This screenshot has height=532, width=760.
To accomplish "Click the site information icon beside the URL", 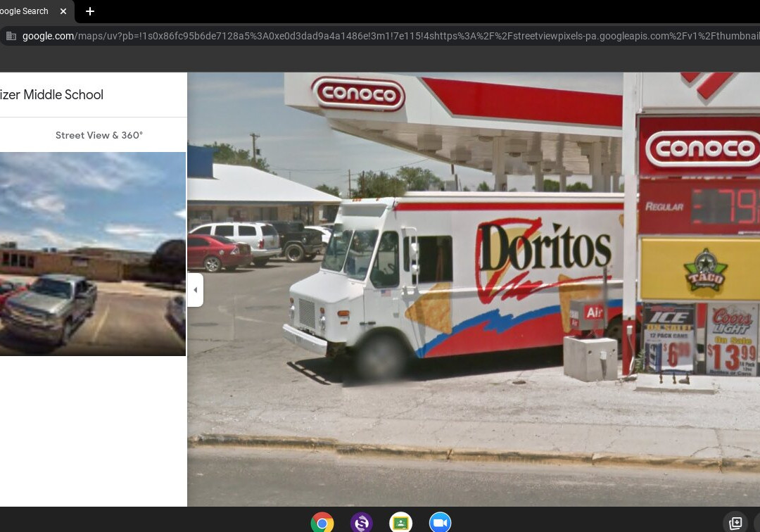I will (x=11, y=36).
